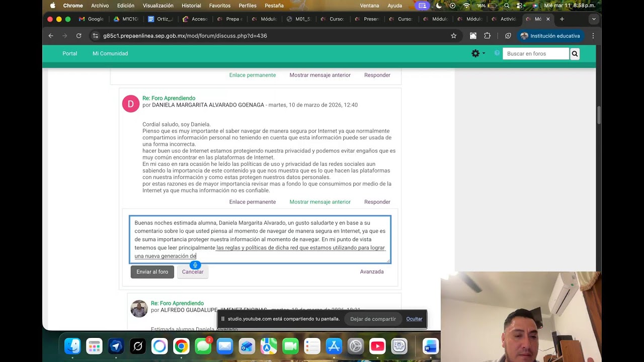Switch to the M01_S tab
This screenshot has width=644, height=362.
pyautogui.click(x=298, y=19)
